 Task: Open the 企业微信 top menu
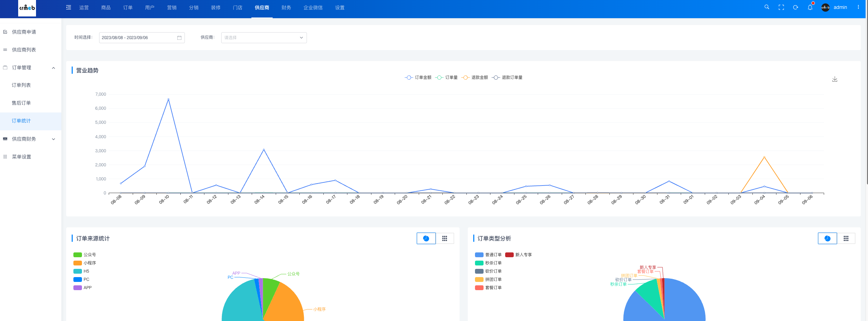pyautogui.click(x=313, y=8)
